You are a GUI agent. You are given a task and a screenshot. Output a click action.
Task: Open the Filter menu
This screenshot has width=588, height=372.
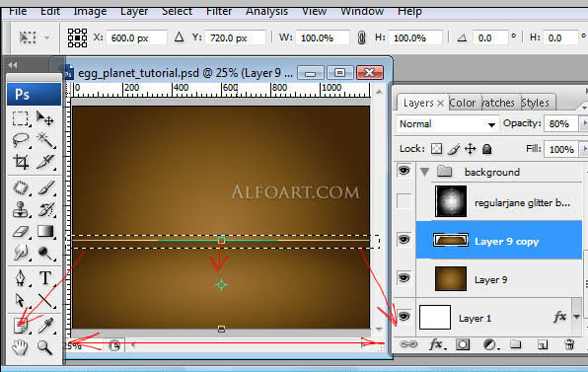click(219, 11)
